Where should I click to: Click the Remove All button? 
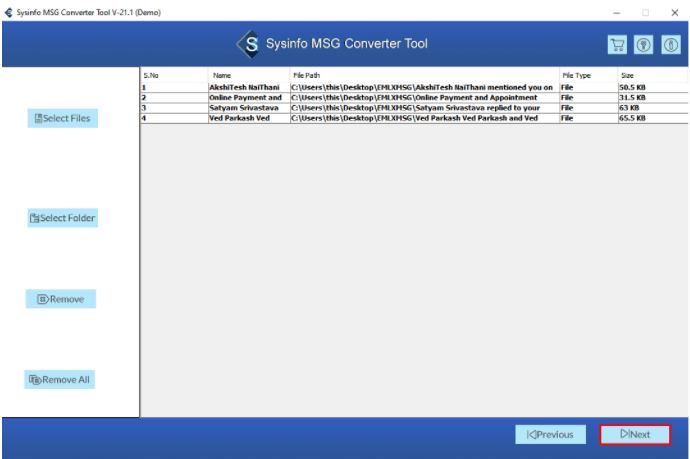coord(59,380)
